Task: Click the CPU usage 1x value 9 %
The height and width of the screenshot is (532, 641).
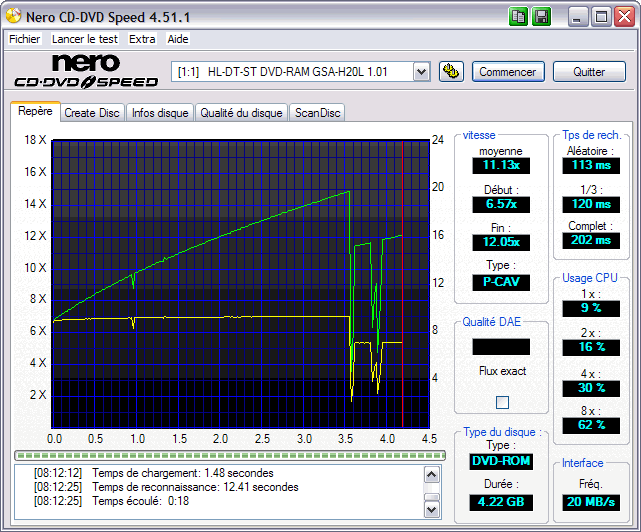Action: point(591,308)
